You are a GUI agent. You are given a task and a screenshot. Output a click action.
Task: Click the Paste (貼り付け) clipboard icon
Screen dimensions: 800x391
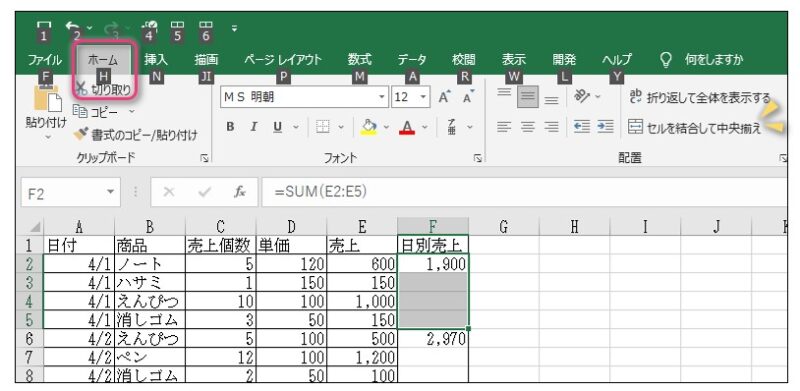[x=47, y=100]
